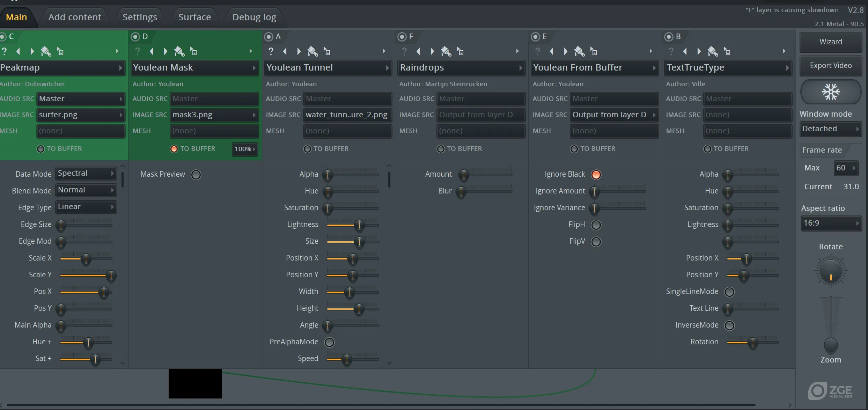Image resolution: width=868 pixels, height=410 pixels.
Task: Open the Youlean Mask effect dropdown
Action: point(194,68)
